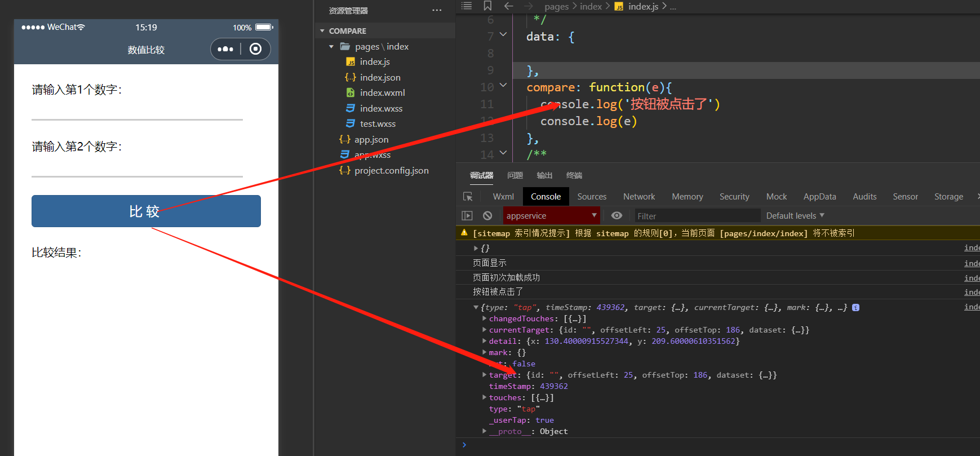This screenshot has height=456, width=980.
Task: Open project.config.json file
Action: pos(391,170)
